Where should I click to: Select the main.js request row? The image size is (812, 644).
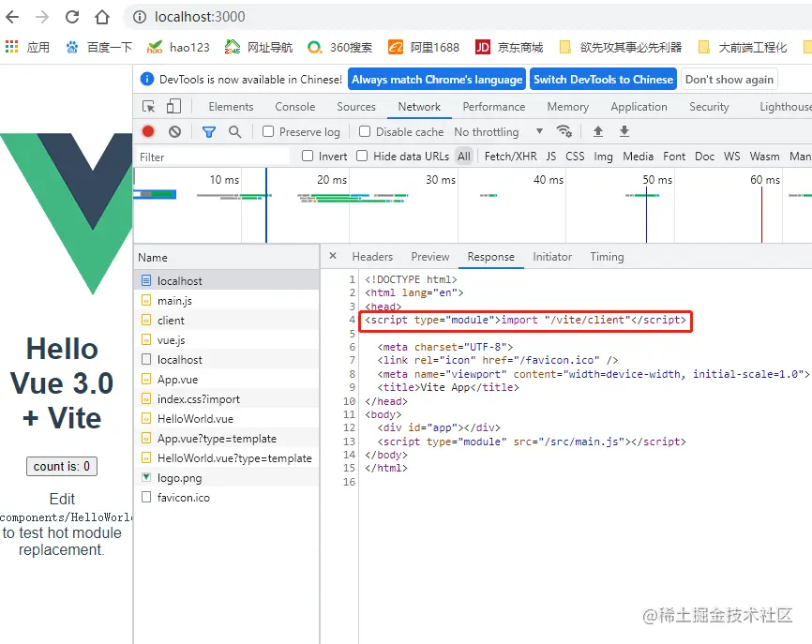coord(227,301)
